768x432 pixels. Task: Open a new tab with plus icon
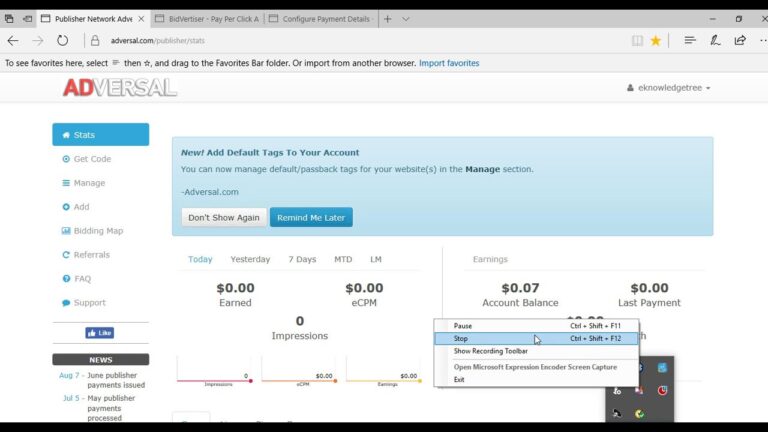(388, 18)
